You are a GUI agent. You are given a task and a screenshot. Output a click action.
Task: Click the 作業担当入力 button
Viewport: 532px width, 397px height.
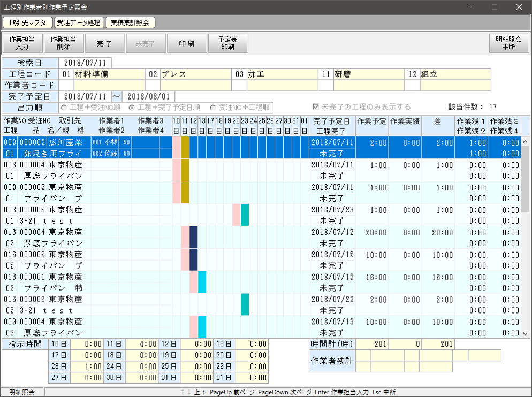tap(22, 43)
